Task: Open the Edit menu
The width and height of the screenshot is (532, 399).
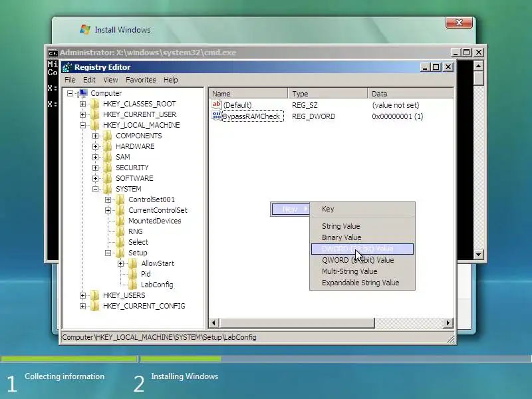Action: coord(89,80)
